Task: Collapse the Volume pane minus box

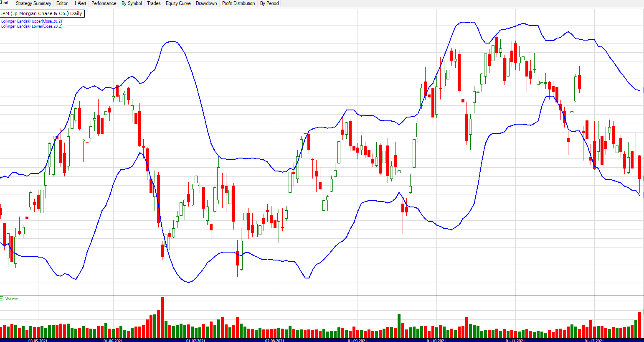Action: click(x=2, y=299)
